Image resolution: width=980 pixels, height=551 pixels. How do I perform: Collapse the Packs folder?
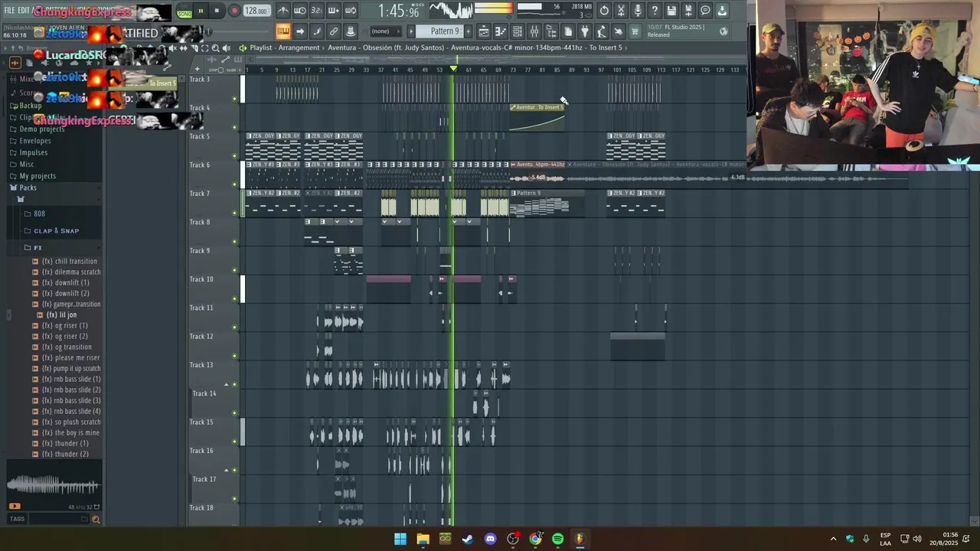(28, 187)
